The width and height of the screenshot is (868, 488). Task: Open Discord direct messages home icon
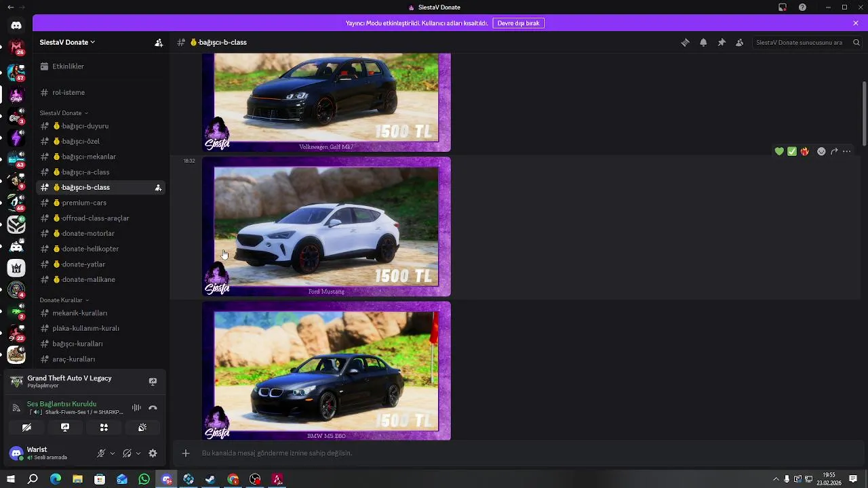16,26
